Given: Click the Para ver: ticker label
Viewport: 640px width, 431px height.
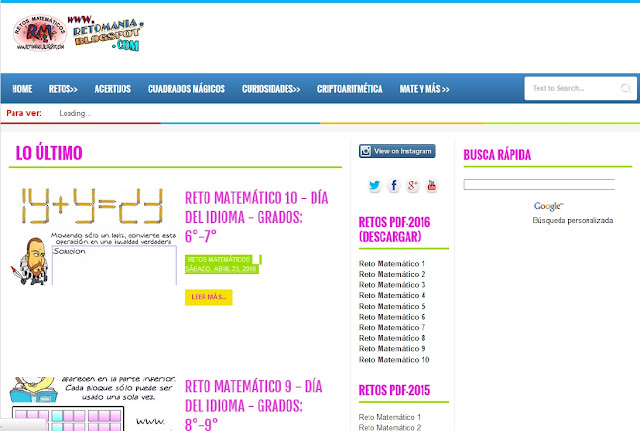Looking at the screenshot, I should pyautogui.click(x=24, y=113).
